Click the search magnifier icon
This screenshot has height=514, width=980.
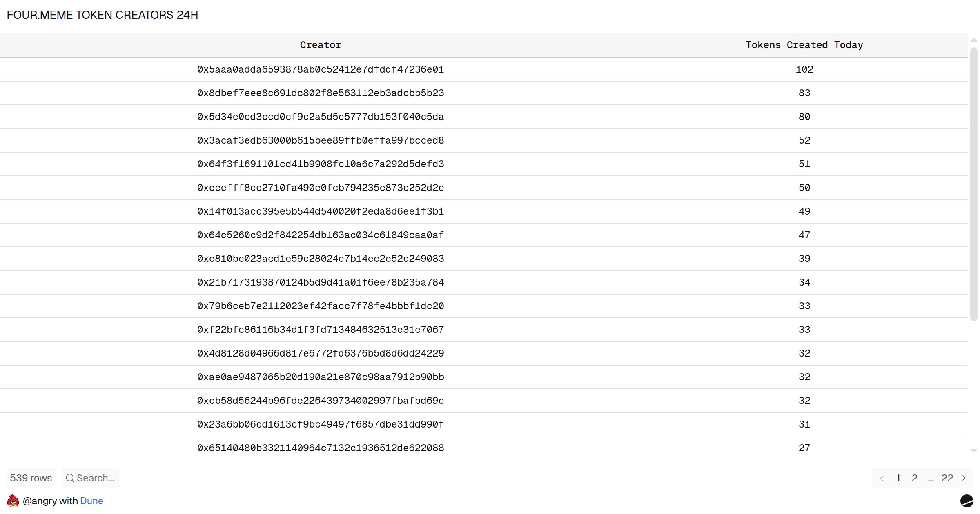click(70, 478)
